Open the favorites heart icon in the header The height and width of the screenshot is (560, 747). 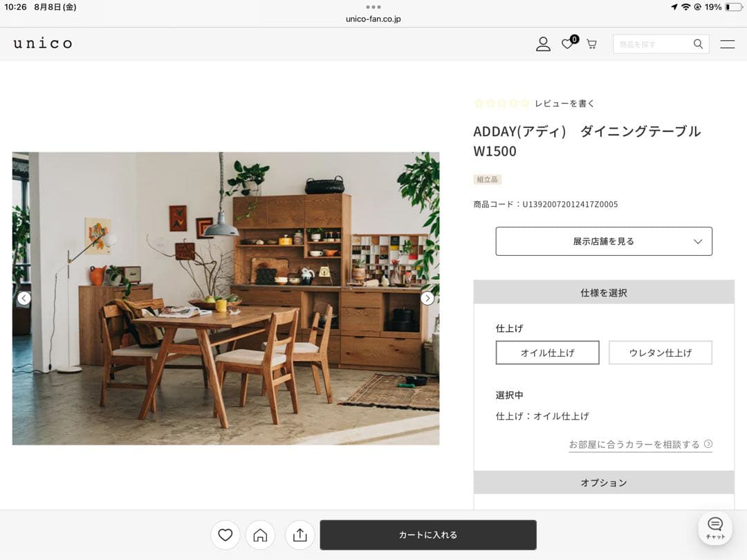point(567,44)
